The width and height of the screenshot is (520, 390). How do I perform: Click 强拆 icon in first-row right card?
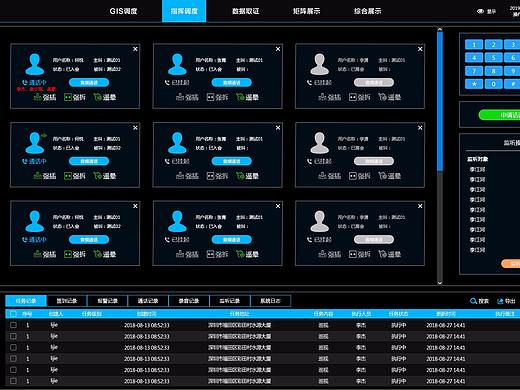(x=353, y=97)
